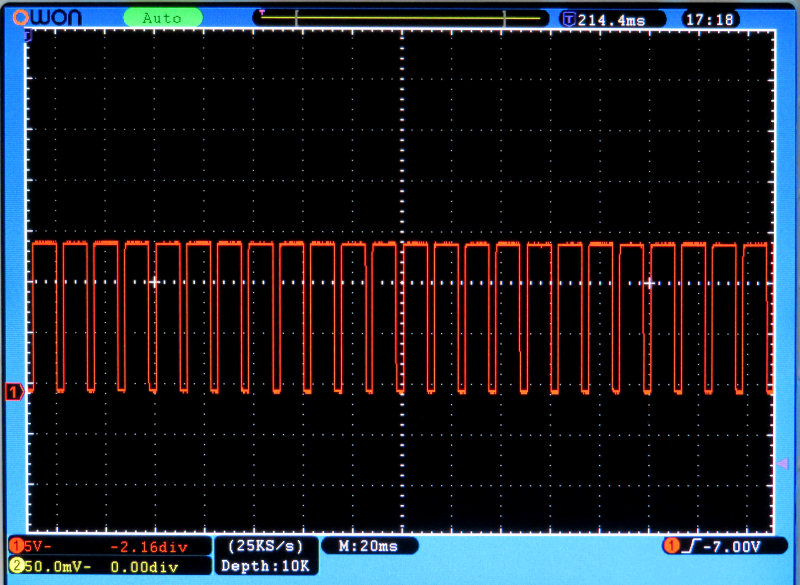Click the purple trigger level arrow marker
800x585 pixels.
782,464
